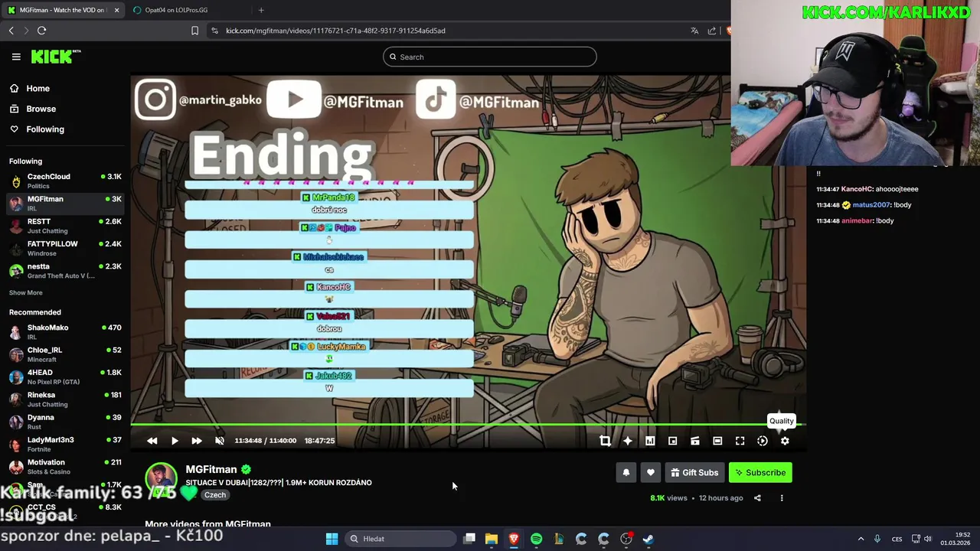Open recommended channel Motivation

coord(65,467)
